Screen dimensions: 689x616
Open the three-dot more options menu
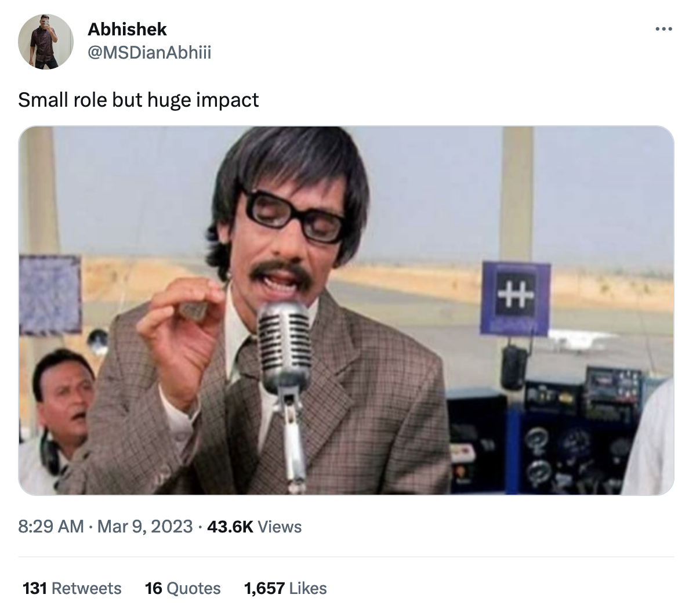click(x=663, y=29)
